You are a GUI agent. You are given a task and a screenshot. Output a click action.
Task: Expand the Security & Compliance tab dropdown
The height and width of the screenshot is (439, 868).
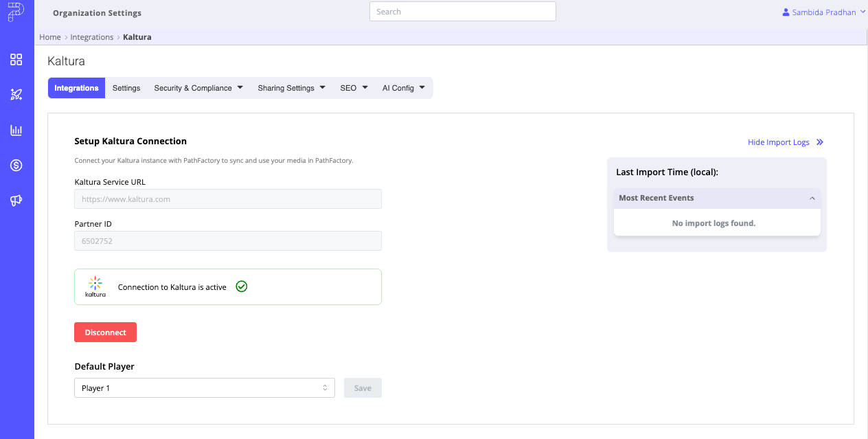[x=198, y=88]
